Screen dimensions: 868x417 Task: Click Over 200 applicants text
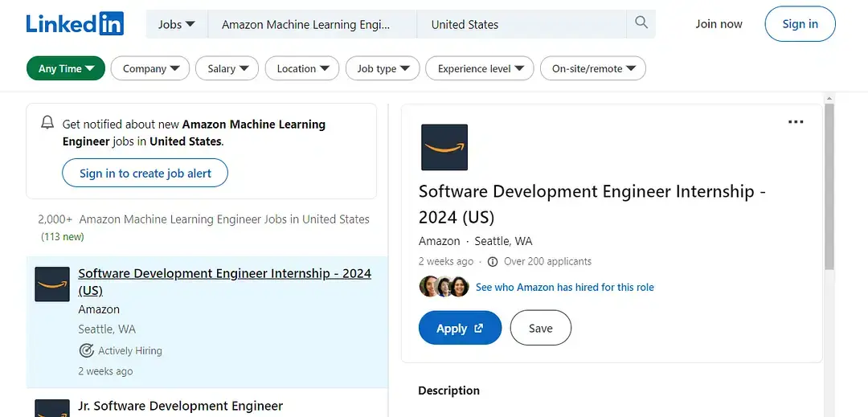[547, 262]
